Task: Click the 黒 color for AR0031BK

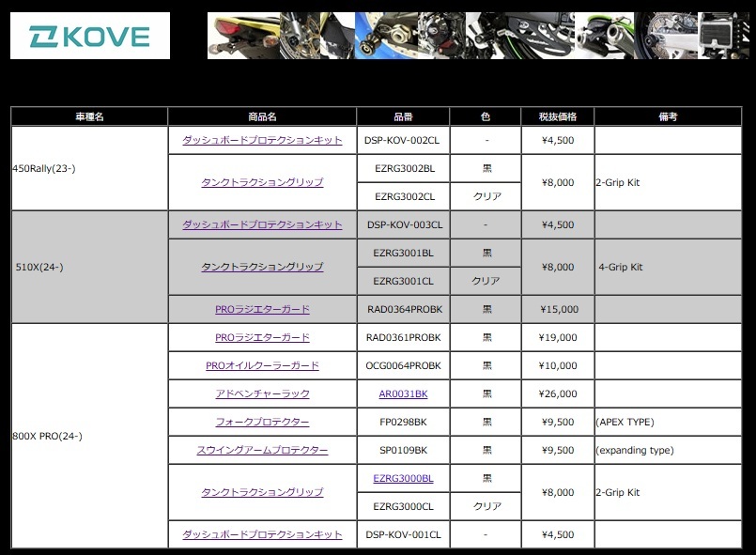Action: 487,393
